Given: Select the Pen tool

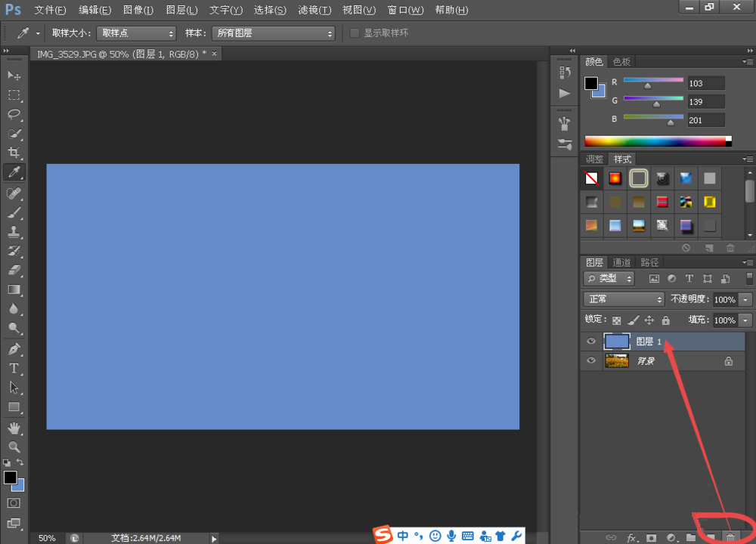Looking at the screenshot, I should 14,349.
